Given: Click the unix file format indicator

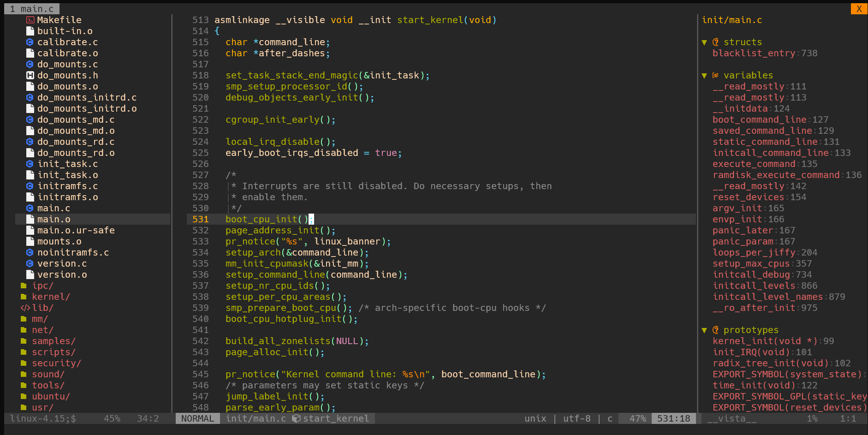Looking at the screenshot, I should (x=535, y=418).
